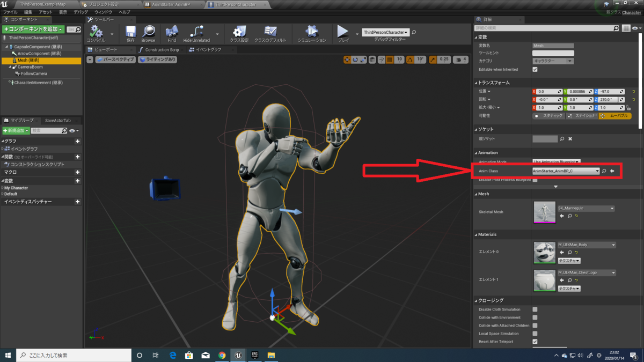644x362 pixels.
Task: Browse to Anim Class asset magnifier icon
Action: tap(604, 171)
